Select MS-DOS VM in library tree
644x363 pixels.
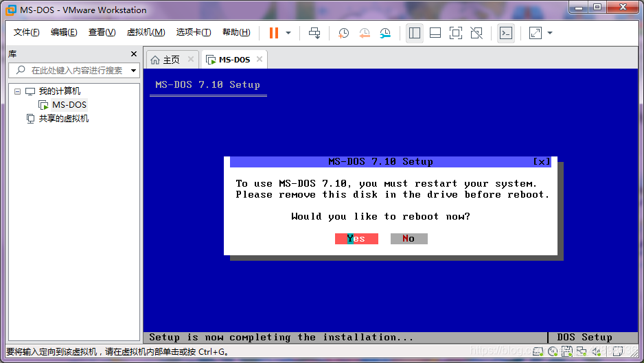pos(69,105)
